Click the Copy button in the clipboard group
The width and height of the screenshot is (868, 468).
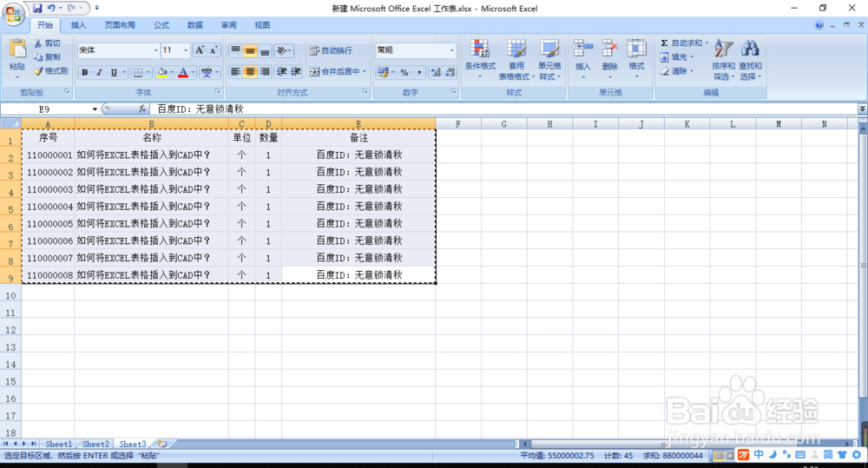point(47,57)
